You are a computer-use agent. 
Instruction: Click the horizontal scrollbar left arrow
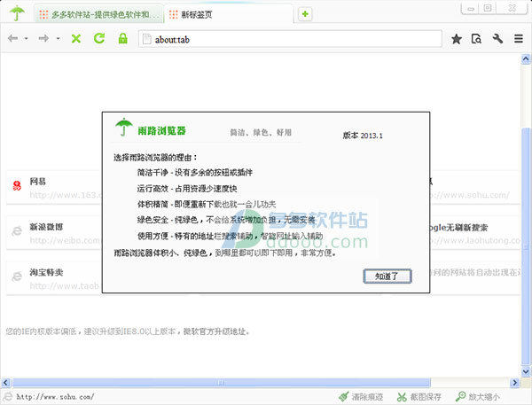[x=5, y=383]
